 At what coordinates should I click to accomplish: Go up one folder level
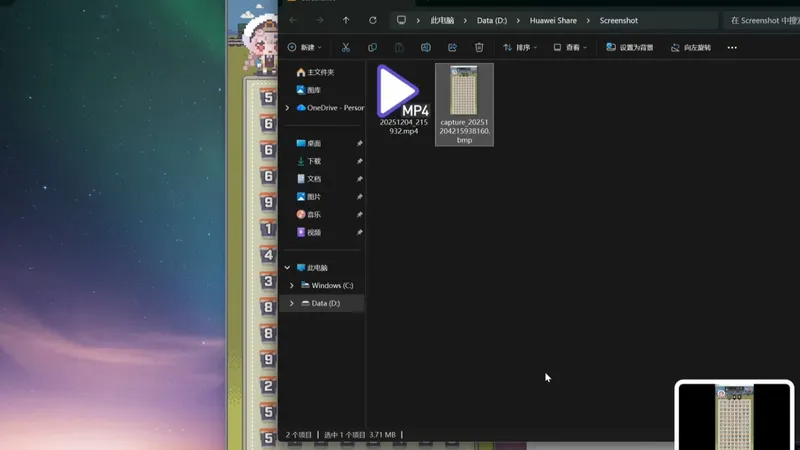pyautogui.click(x=346, y=20)
